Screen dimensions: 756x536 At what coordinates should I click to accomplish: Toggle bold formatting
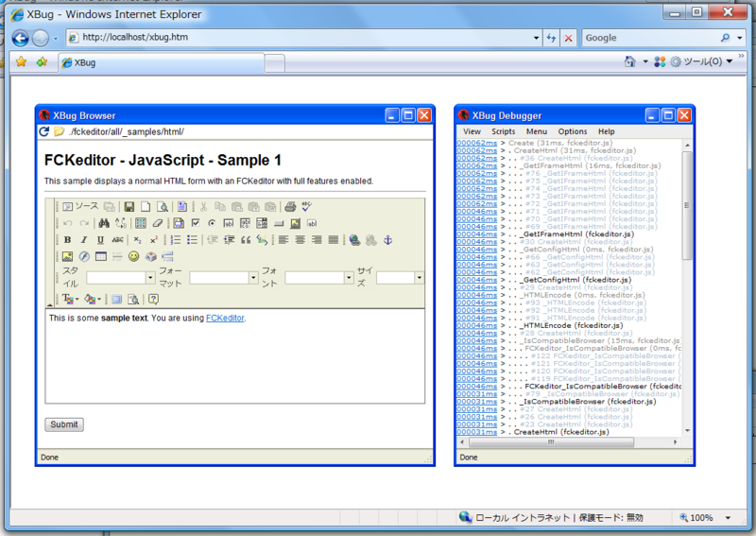point(67,240)
